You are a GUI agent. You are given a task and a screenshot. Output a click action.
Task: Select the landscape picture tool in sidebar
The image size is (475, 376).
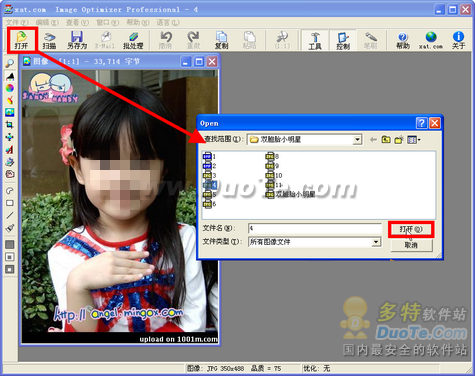(x=10, y=112)
